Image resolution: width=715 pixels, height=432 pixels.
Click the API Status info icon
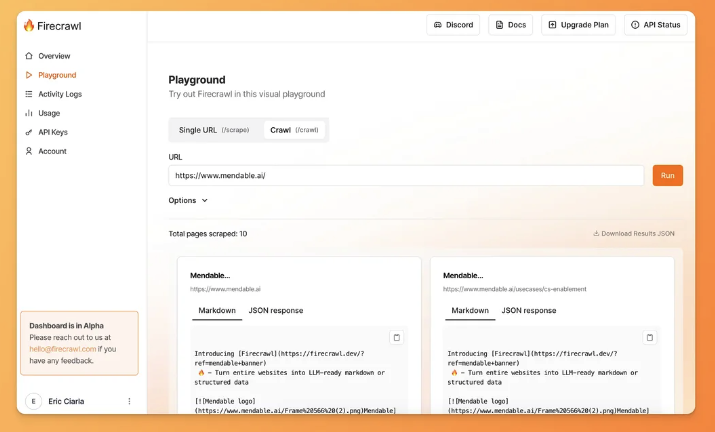pyautogui.click(x=635, y=25)
